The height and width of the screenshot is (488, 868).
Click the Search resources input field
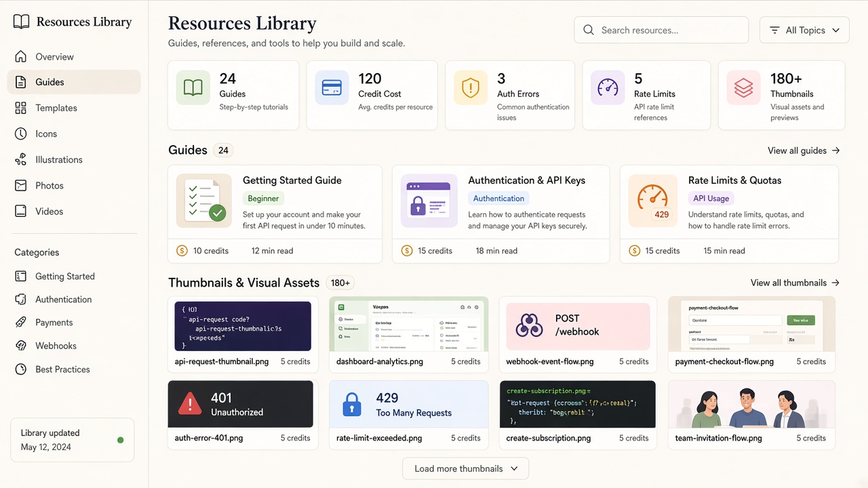661,30
